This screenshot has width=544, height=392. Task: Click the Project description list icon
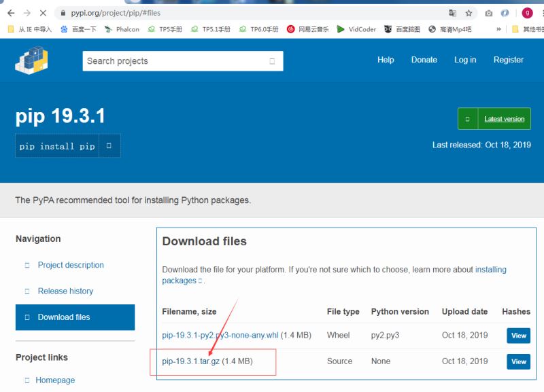pos(27,265)
